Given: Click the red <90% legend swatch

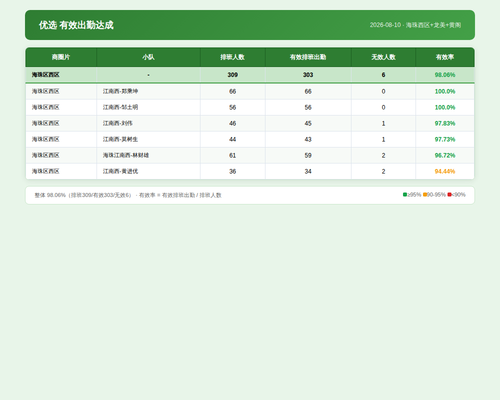Looking at the screenshot, I should (x=449, y=195).
